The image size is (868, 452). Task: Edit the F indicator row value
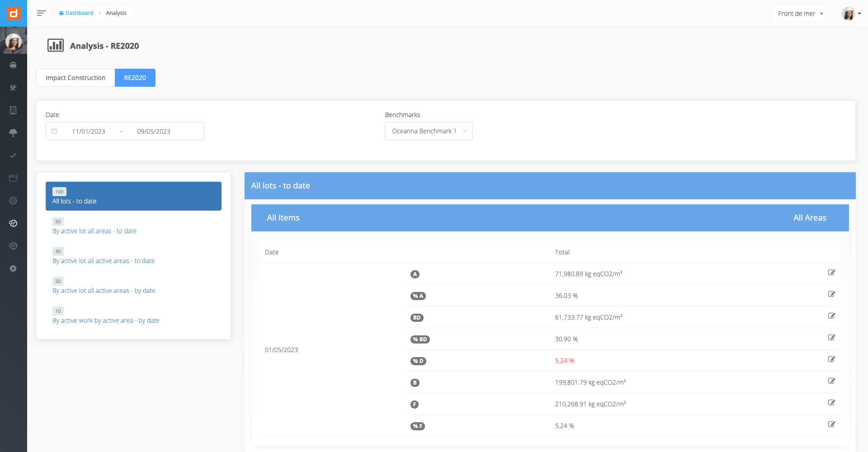831,403
